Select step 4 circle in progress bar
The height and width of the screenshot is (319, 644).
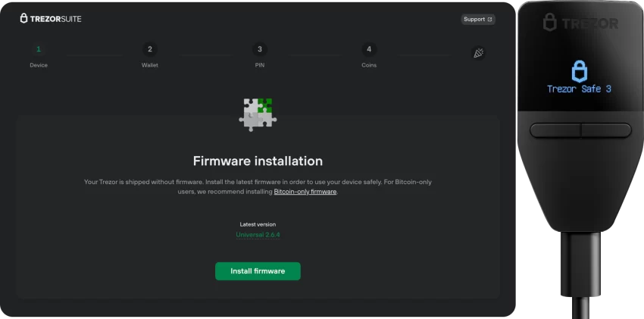(369, 49)
